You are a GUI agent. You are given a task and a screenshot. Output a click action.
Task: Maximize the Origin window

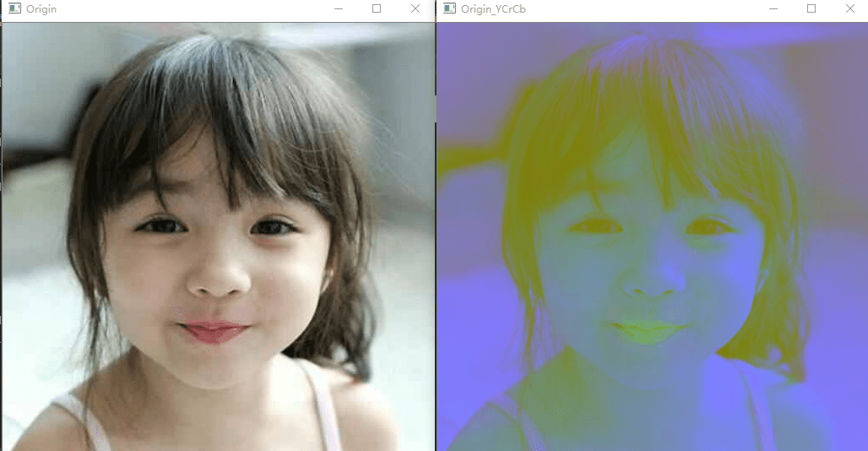377,8
